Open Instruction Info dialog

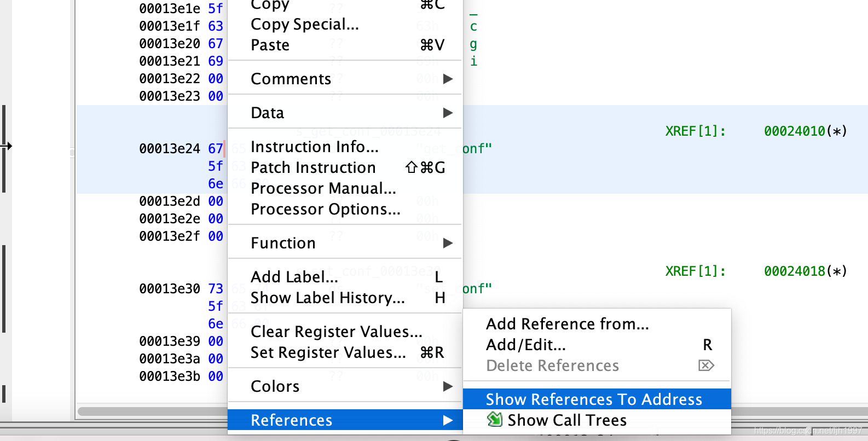click(x=315, y=147)
